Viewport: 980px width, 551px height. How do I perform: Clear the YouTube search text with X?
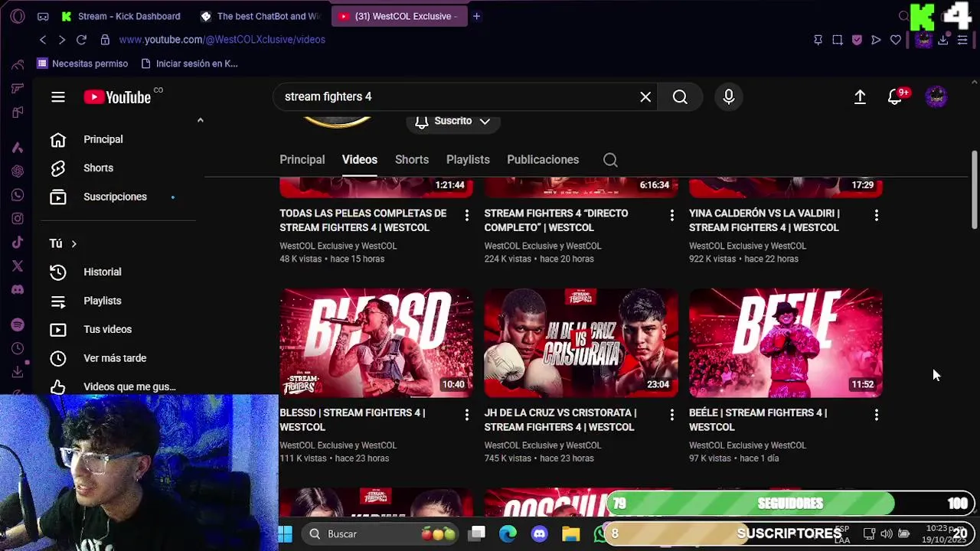click(x=645, y=96)
